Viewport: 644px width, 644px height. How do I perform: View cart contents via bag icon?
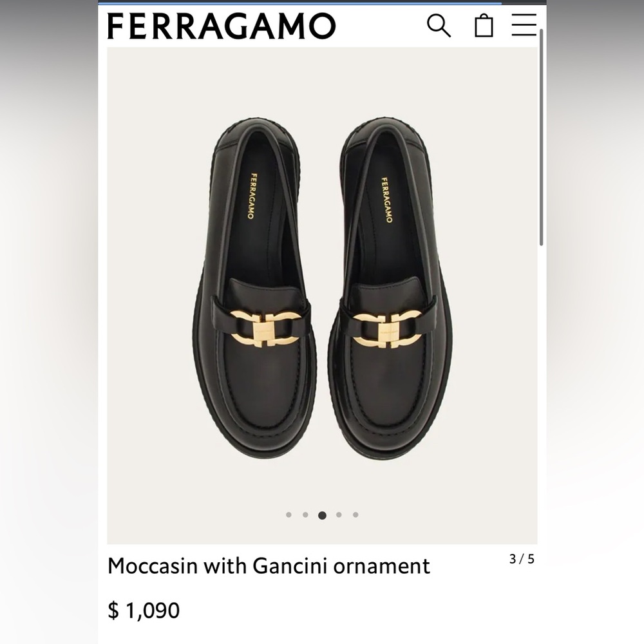coord(485,26)
